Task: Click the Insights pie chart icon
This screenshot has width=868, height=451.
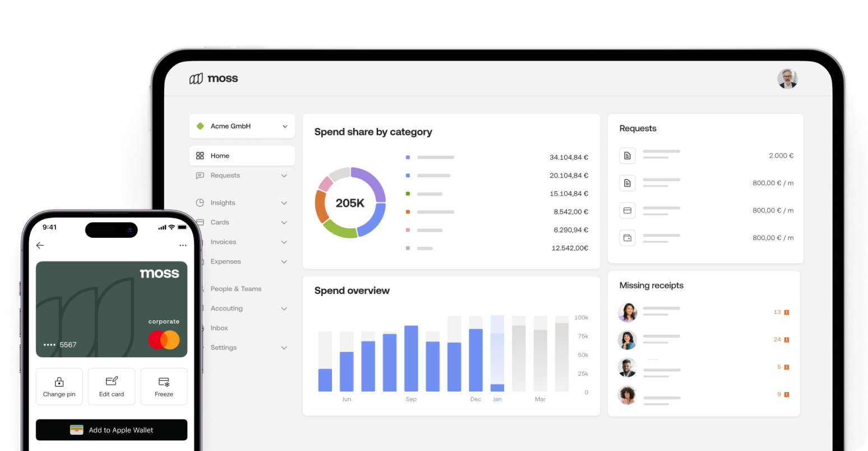Action: pyautogui.click(x=200, y=203)
